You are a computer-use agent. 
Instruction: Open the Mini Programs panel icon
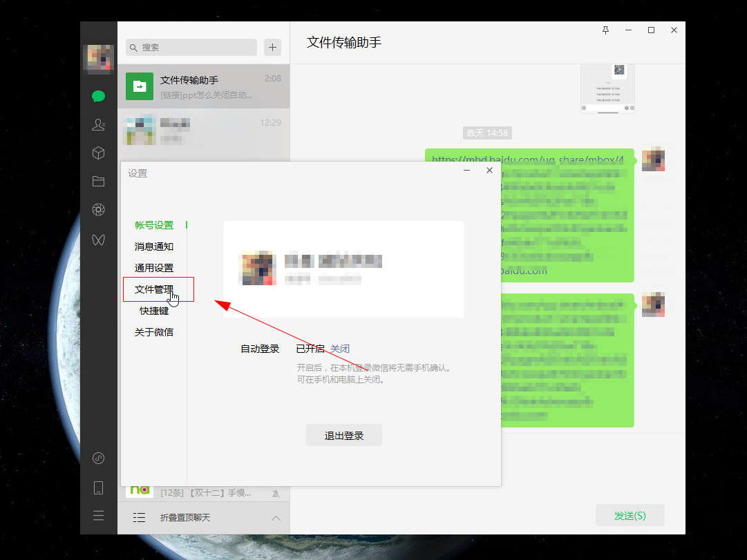(98, 458)
